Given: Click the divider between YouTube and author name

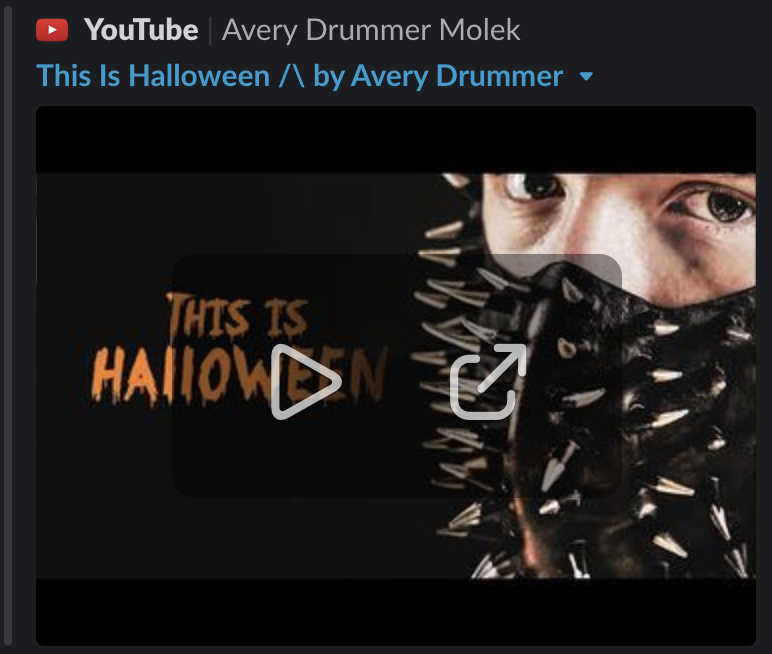Looking at the screenshot, I should coord(211,31).
